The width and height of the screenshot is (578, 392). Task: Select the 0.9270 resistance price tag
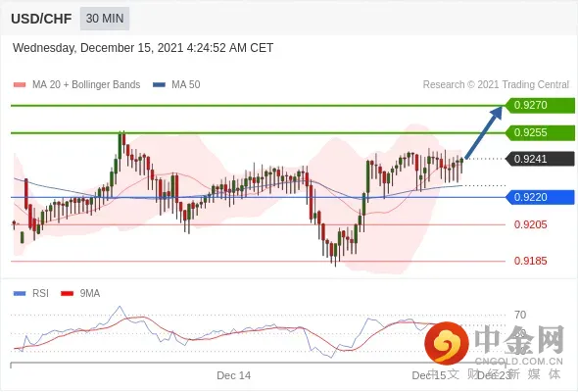coord(540,105)
